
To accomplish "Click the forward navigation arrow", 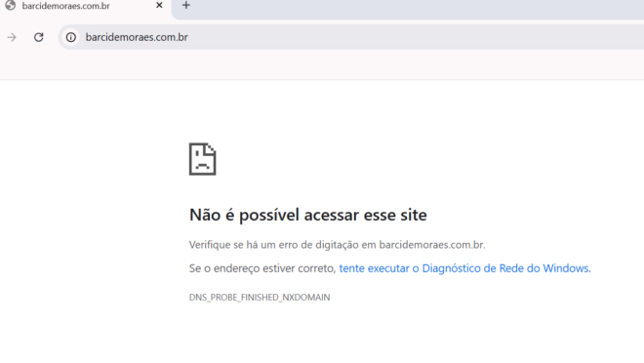I will point(12,37).
